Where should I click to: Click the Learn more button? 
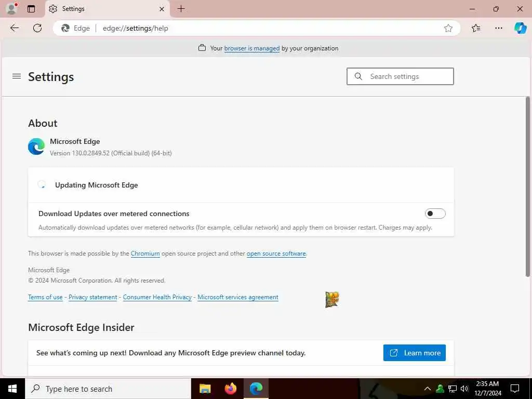coord(414,353)
